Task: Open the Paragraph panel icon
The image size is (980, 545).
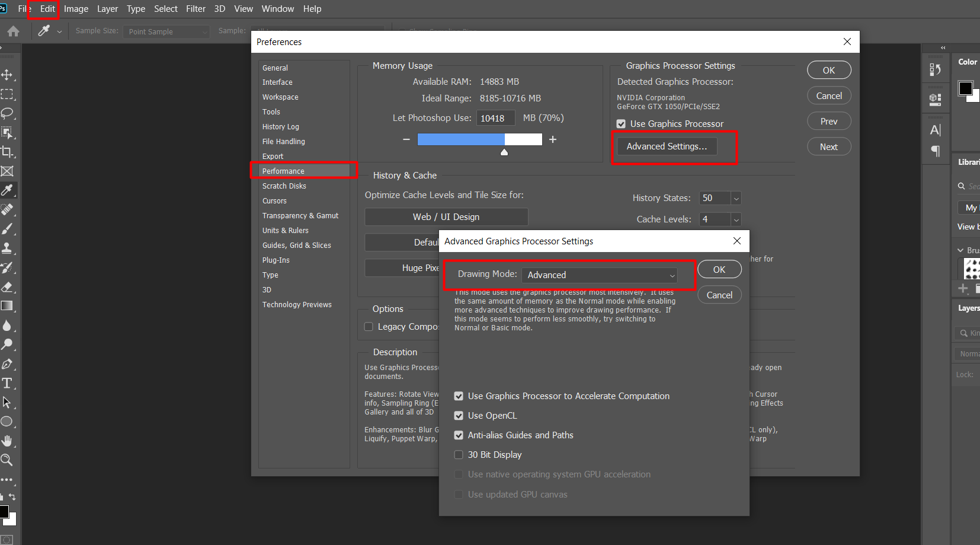Action: click(x=936, y=151)
